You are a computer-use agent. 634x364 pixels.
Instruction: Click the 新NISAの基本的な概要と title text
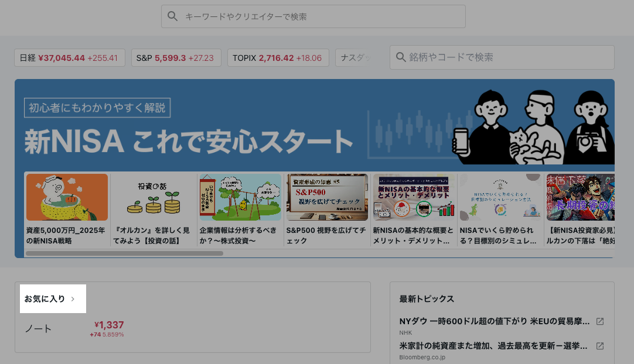413,235
